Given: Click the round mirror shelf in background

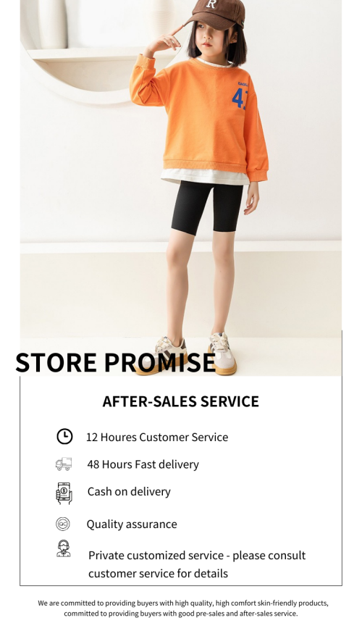Looking at the screenshot, I should click(x=98, y=49).
